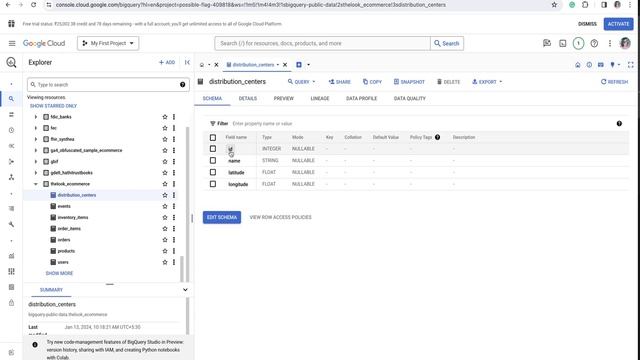Click Add in Explorer panel
Screen dimensions: 640x360
(x=167, y=62)
